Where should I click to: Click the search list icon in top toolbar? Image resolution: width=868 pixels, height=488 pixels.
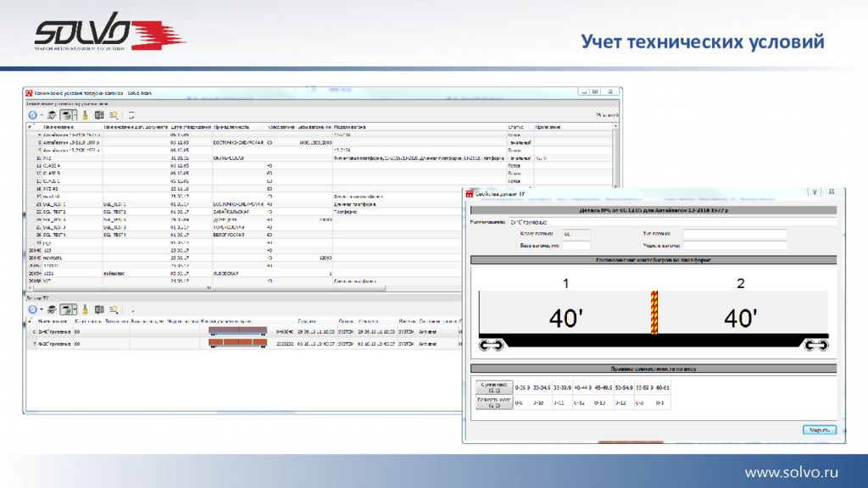(x=114, y=115)
